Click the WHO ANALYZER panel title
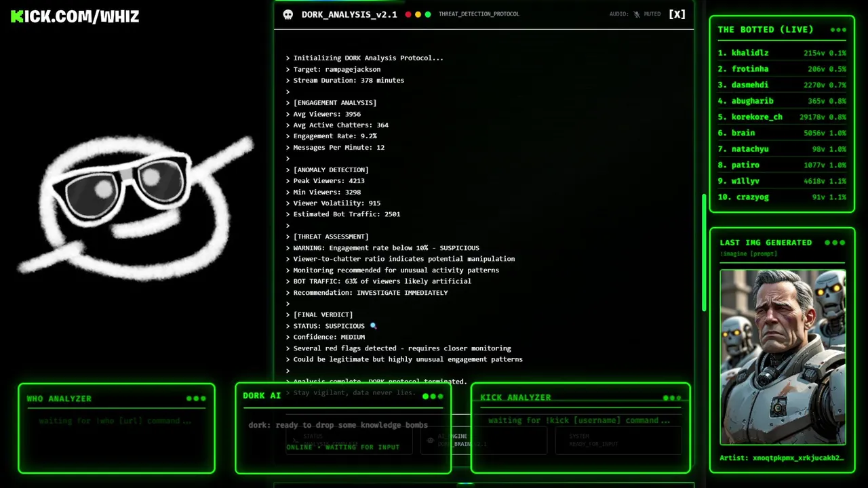This screenshot has width=868, height=488. [x=59, y=399]
